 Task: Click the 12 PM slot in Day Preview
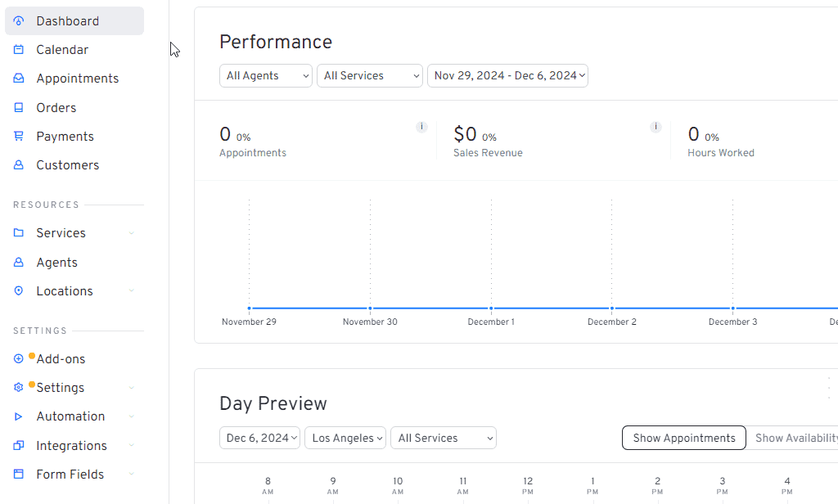click(527, 484)
